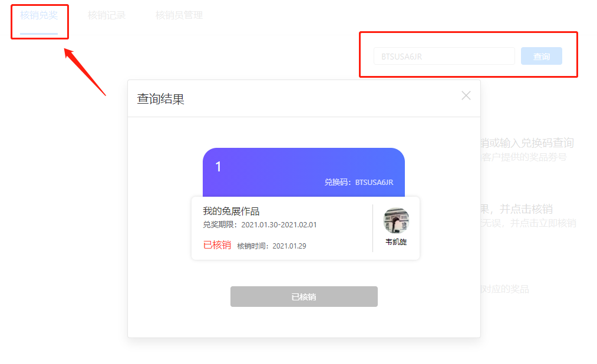
Task: Go to the 核销员管理 tab
Action: (x=179, y=15)
